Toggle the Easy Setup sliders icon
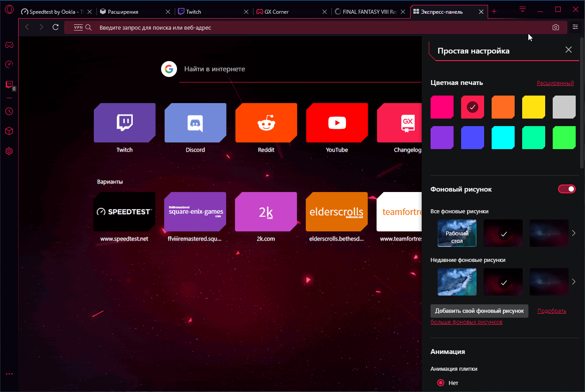Screen dimensions: 585x392 [575, 27]
